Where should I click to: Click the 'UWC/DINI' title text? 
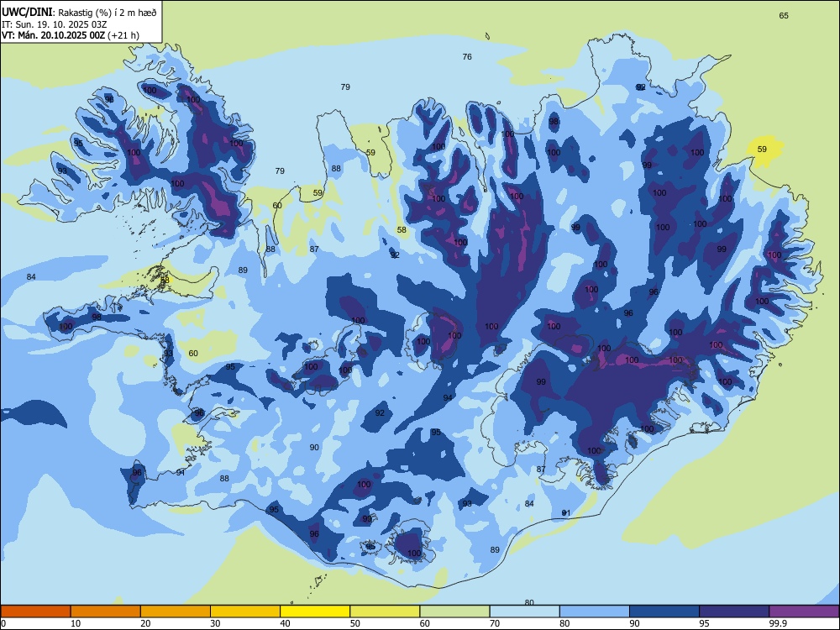(27, 12)
